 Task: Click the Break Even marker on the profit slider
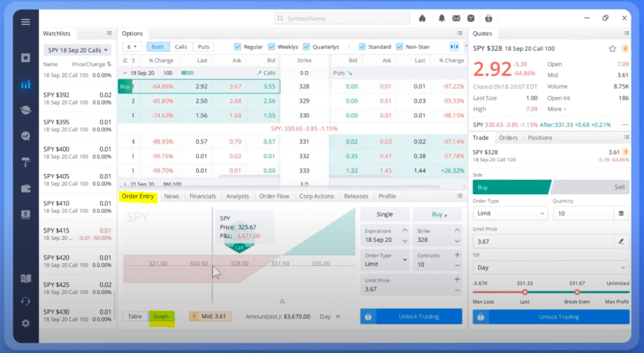tap(577, 292)
